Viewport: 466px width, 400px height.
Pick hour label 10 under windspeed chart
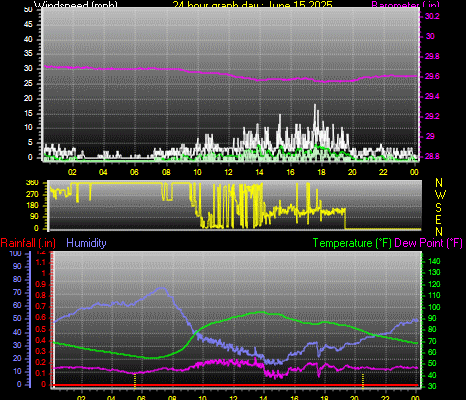click(197, 172)
